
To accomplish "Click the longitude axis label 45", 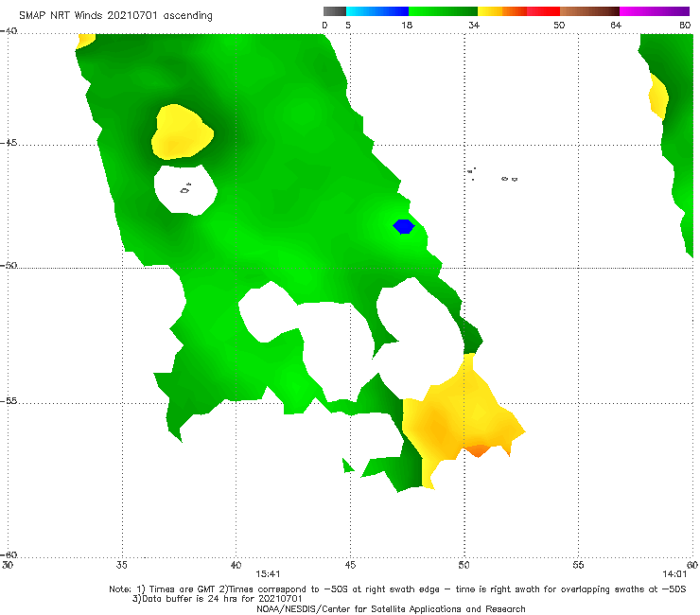I will click(350, 565).
